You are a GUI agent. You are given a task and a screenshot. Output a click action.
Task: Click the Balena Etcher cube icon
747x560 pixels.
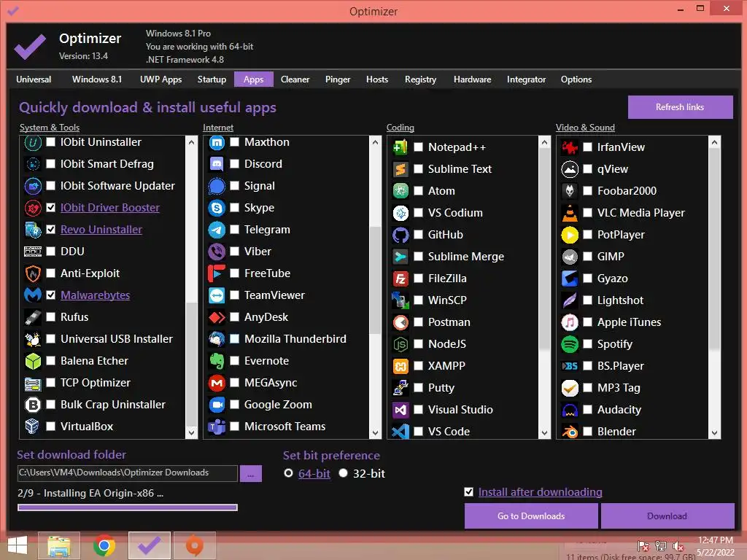click(33, 361)
